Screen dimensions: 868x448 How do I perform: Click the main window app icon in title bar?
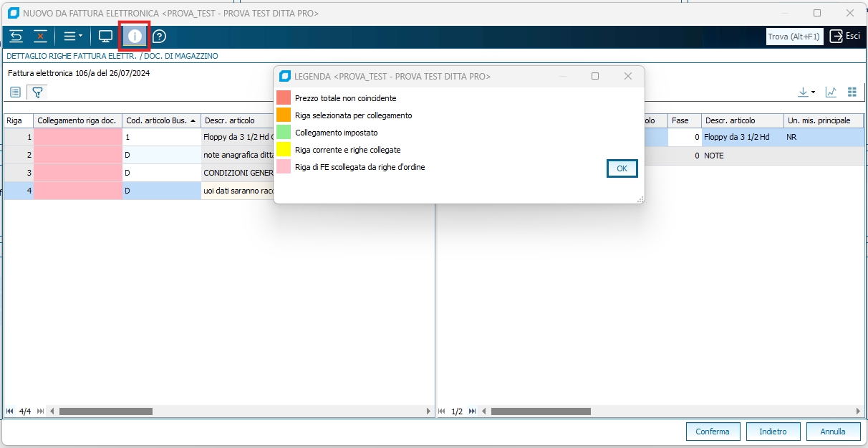coord(13,13)
